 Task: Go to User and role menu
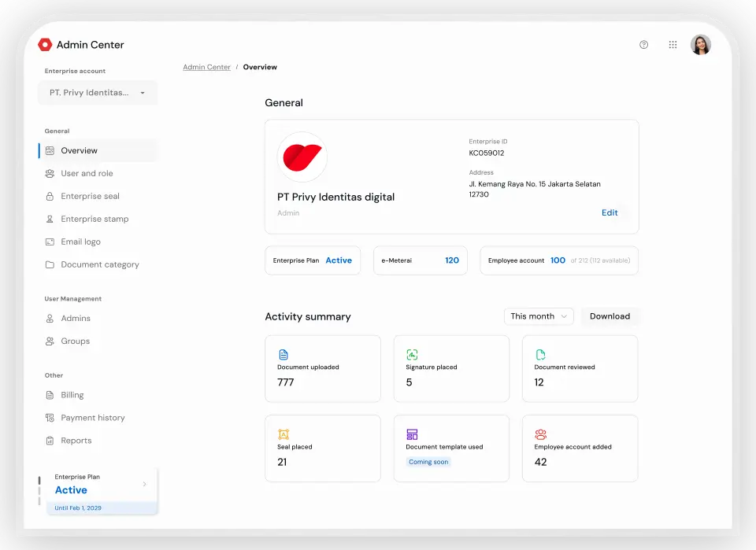pos(87,173)
